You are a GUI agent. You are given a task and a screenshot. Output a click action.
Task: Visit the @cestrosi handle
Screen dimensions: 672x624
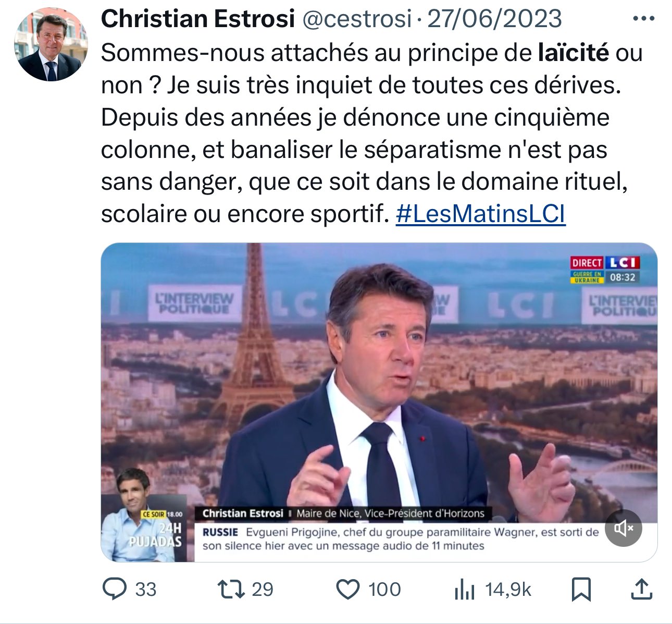point(357,19)
